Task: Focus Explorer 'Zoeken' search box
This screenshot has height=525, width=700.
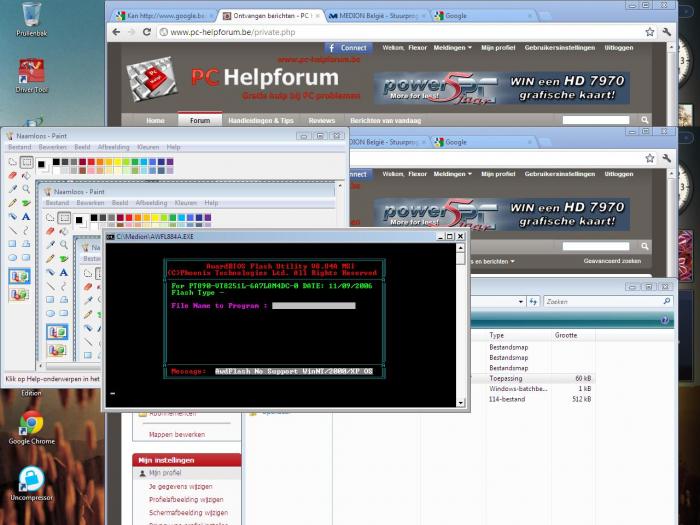Action: pyautogui.click(x=609, y=302)
